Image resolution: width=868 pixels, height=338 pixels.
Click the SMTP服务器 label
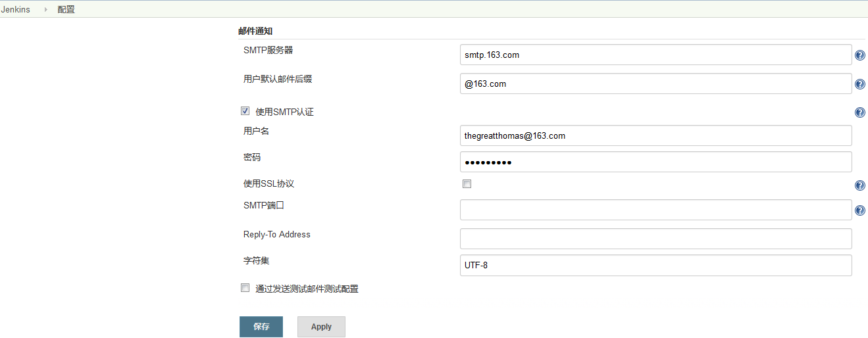[268, 50]
